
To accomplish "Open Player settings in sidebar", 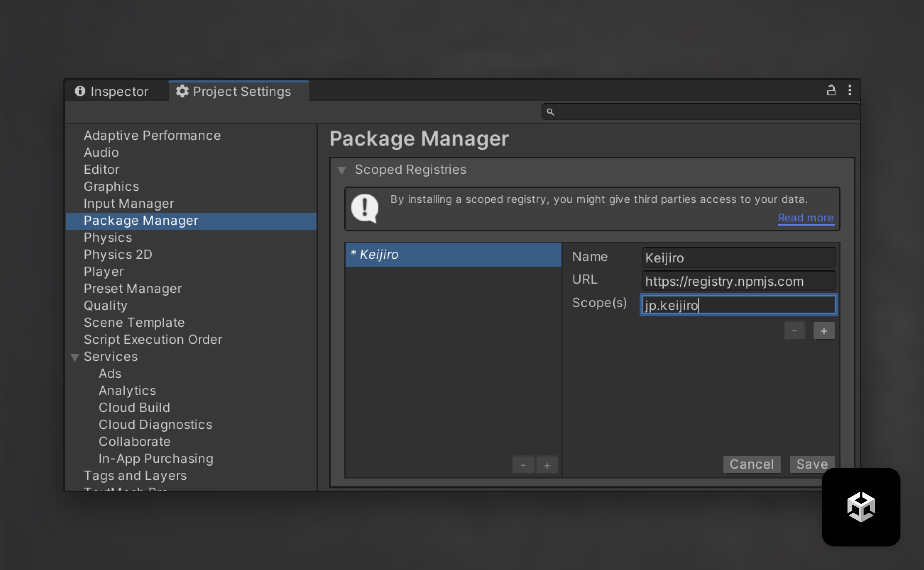I will 104,272.
